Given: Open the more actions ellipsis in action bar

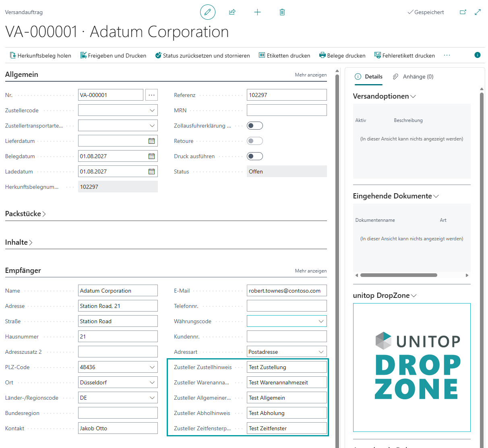Looking at the screenshot, I should [x=447, y=55].
